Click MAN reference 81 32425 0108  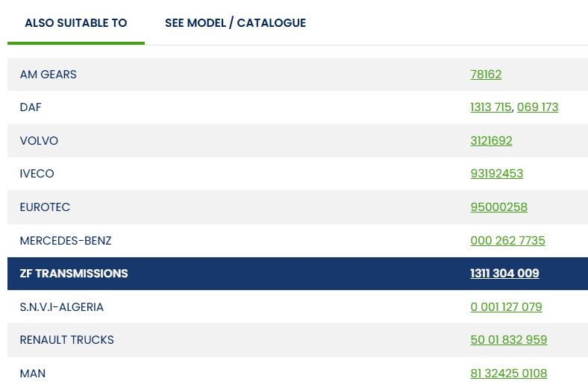508,374
